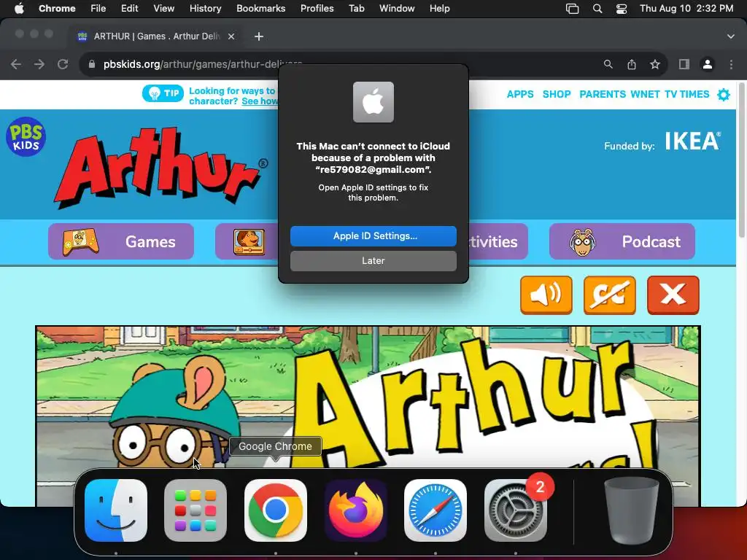747x560 pixels.
Task: Close the game with the red X button
Action: [x=673, y=295]
